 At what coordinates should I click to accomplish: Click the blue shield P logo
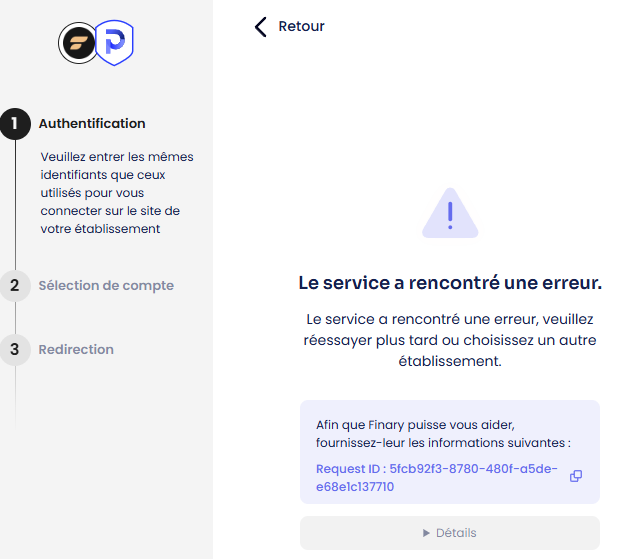(x=115, y=43)
